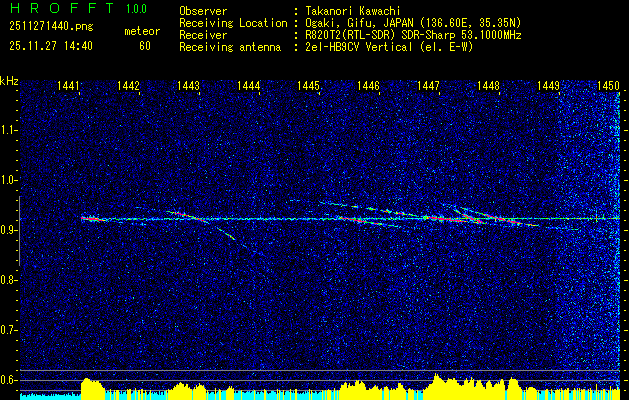Click the kHz axis unit label
This screenshot has height=400, width=629.
tap(9, 81)
